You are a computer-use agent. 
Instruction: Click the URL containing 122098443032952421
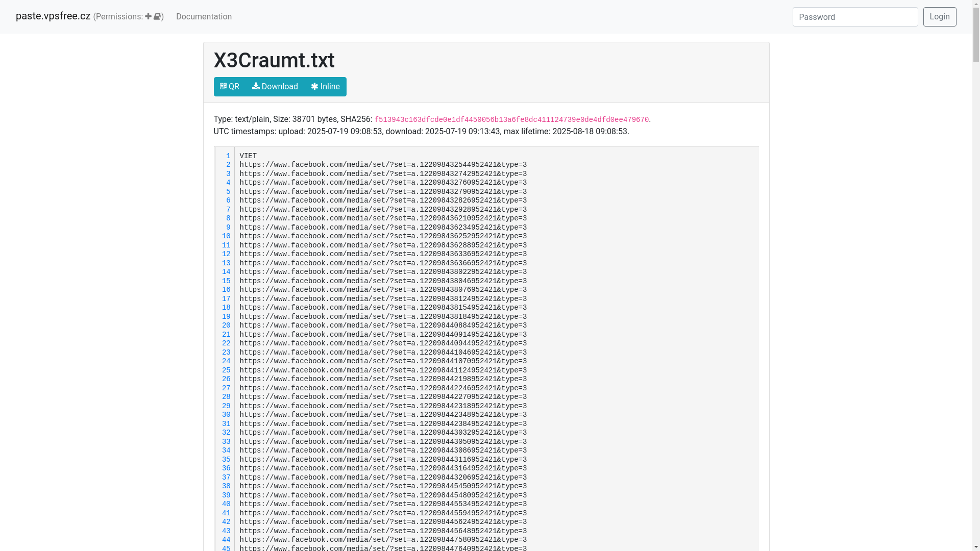pos(383,433)
